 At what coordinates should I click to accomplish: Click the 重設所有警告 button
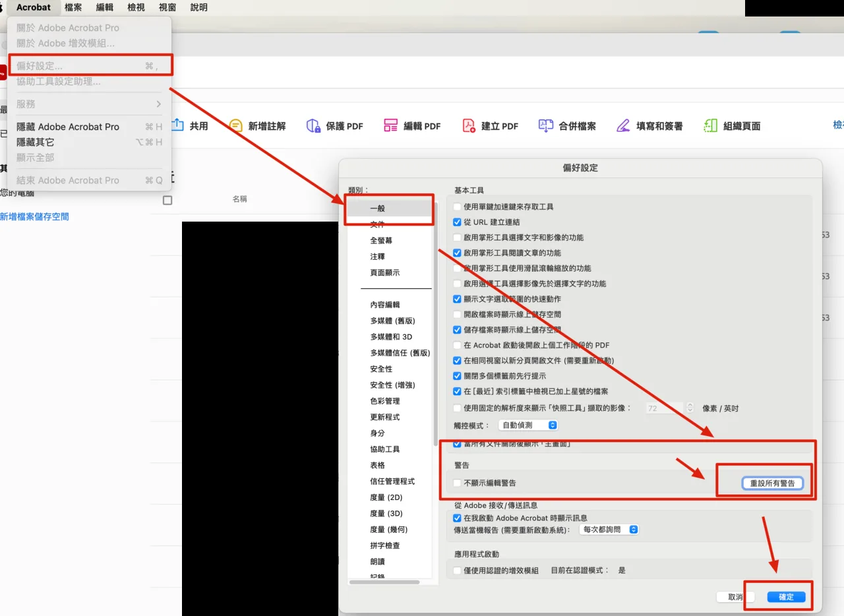(773, 483)
